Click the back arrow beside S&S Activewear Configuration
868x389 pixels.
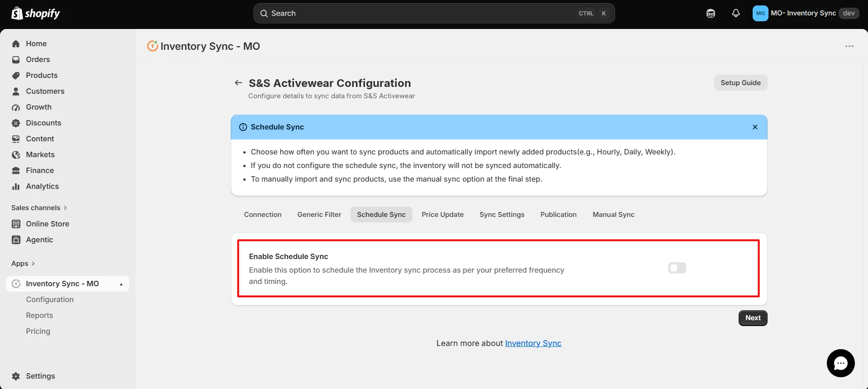pos(238,83)
